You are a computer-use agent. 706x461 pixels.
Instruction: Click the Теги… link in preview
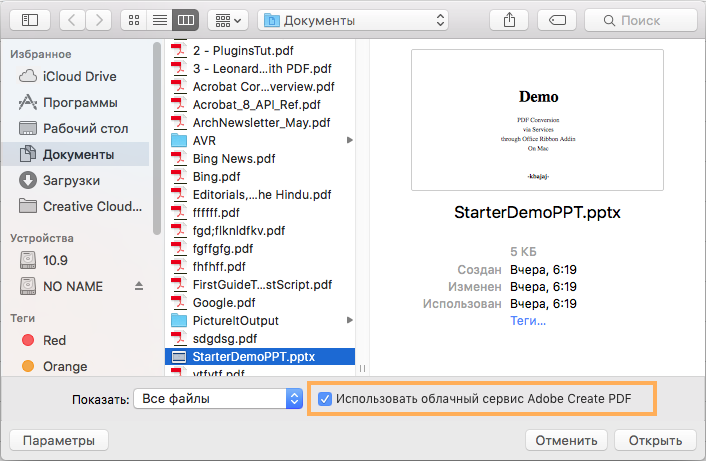click(x=528, y=321)
